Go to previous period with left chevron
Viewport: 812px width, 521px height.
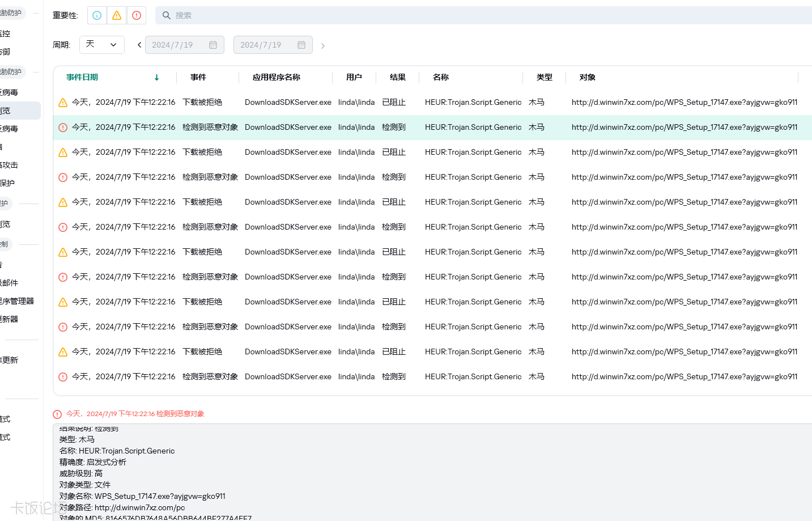(x=139, y=45)
